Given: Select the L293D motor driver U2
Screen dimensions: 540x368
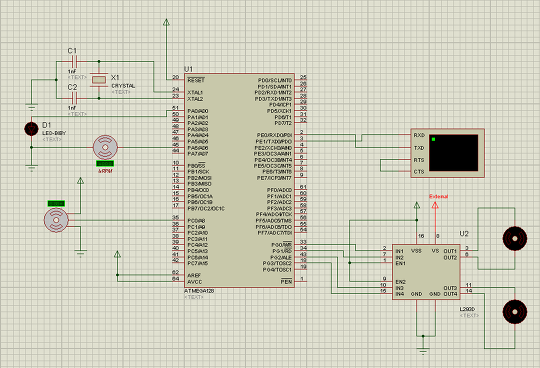Looking at the screenshot, I should click(x=426, y=272).
